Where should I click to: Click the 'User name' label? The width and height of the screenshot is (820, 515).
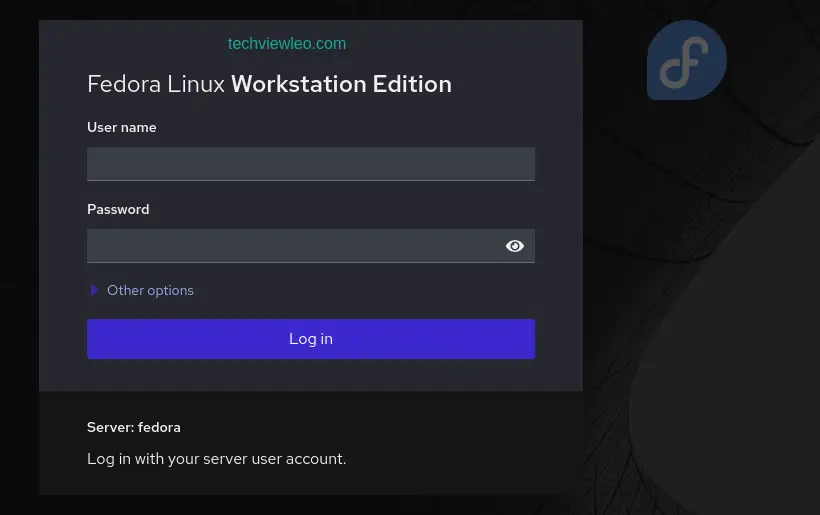122,127
